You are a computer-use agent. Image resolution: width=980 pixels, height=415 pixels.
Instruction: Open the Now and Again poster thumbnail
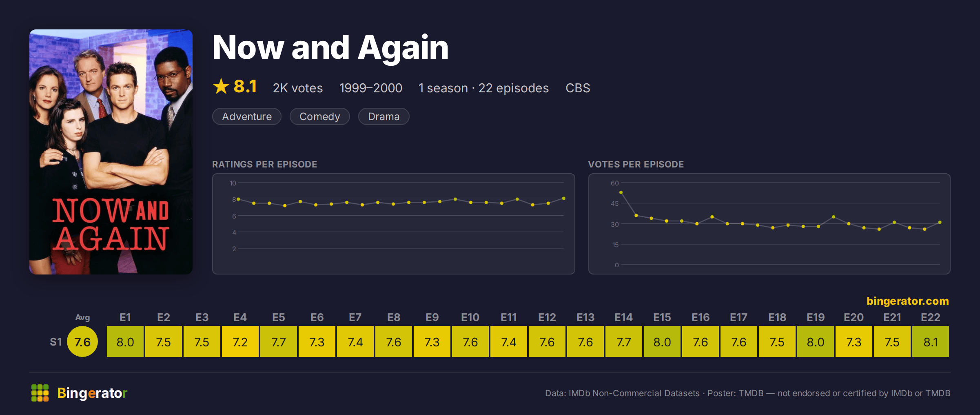[x=111, y=152]
